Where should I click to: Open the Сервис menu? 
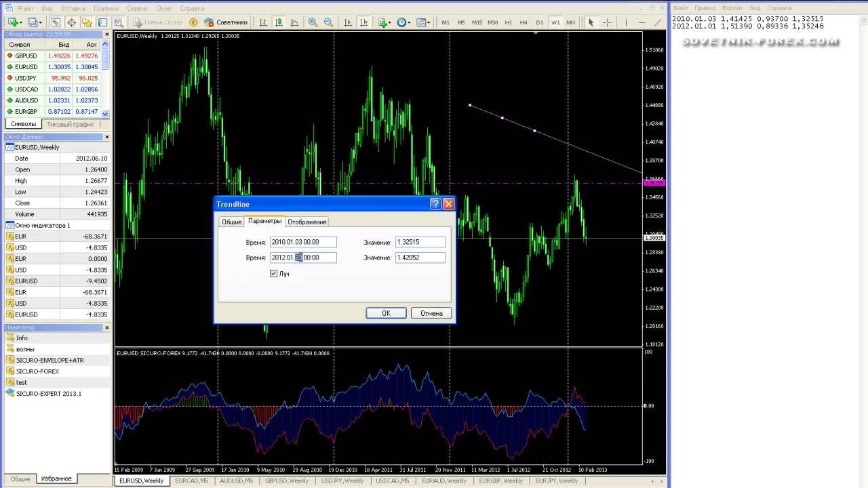point(138,7)
